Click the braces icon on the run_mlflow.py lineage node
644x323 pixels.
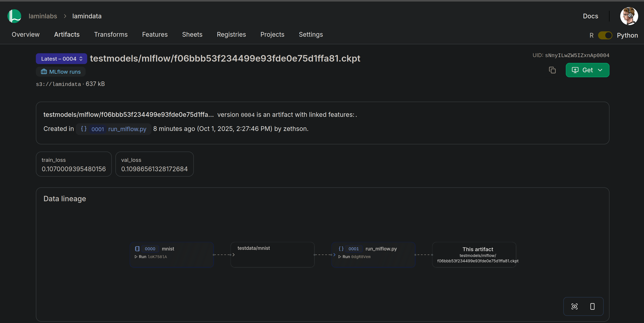point(341,248)
